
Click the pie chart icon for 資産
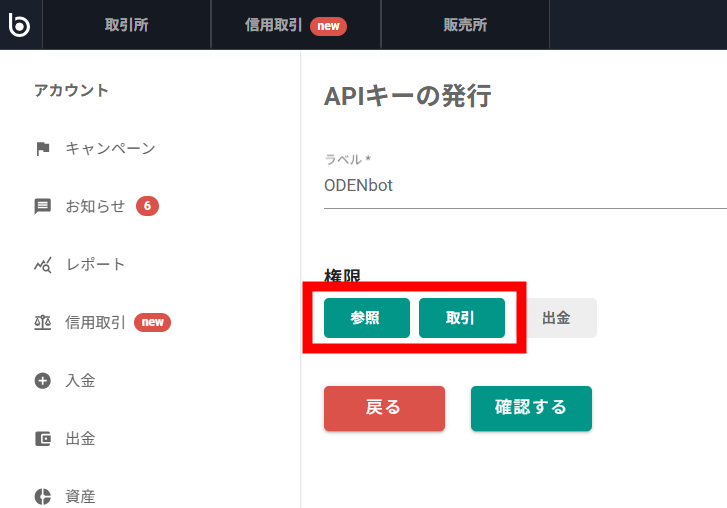coord(43,496)
